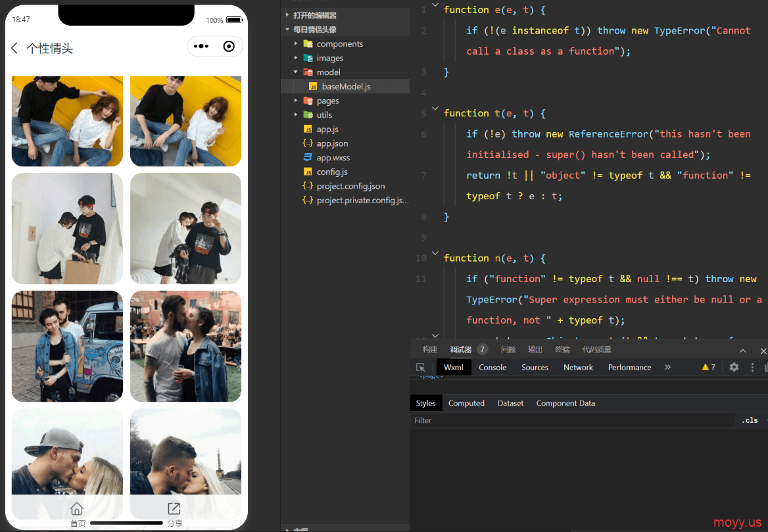The width and height of the screenshot is (768, 532).
Task: Expand images folder arrow
Action: (x=295, y=58)
